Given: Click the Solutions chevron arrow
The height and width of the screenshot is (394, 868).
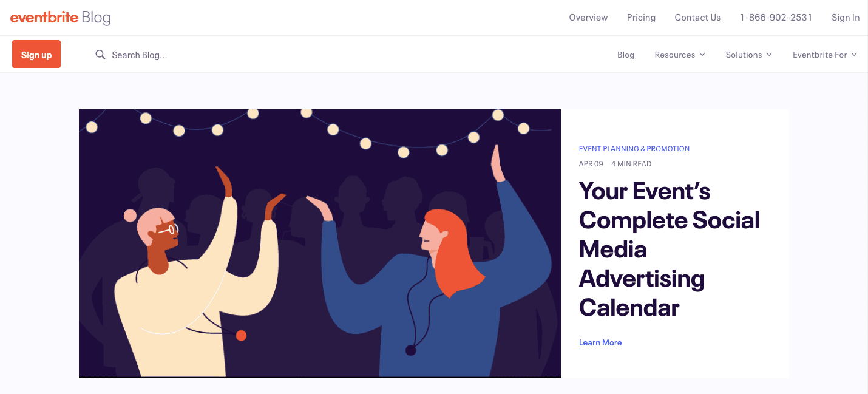Looking at the screenshot, I should coord(769,55).
